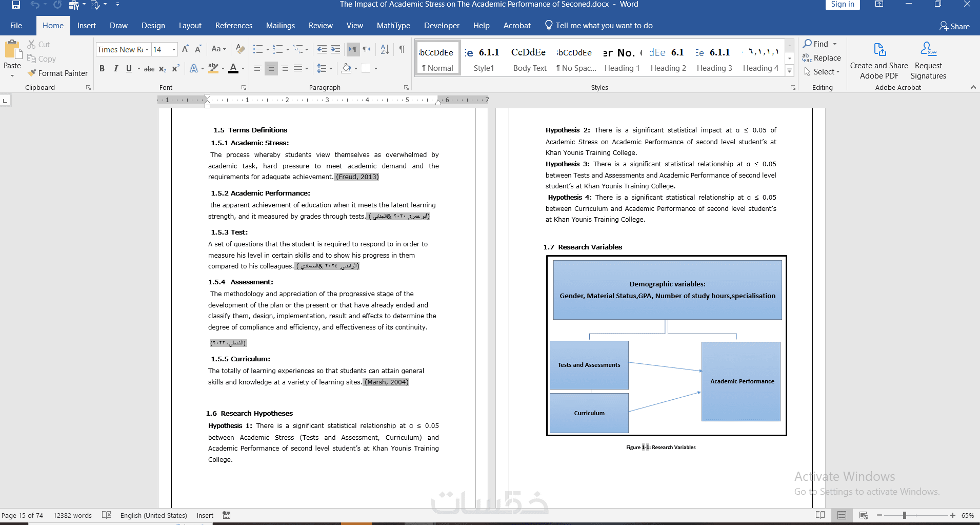Click the Find magnifier button
The image size is (980, 525).
pos(815,44)
